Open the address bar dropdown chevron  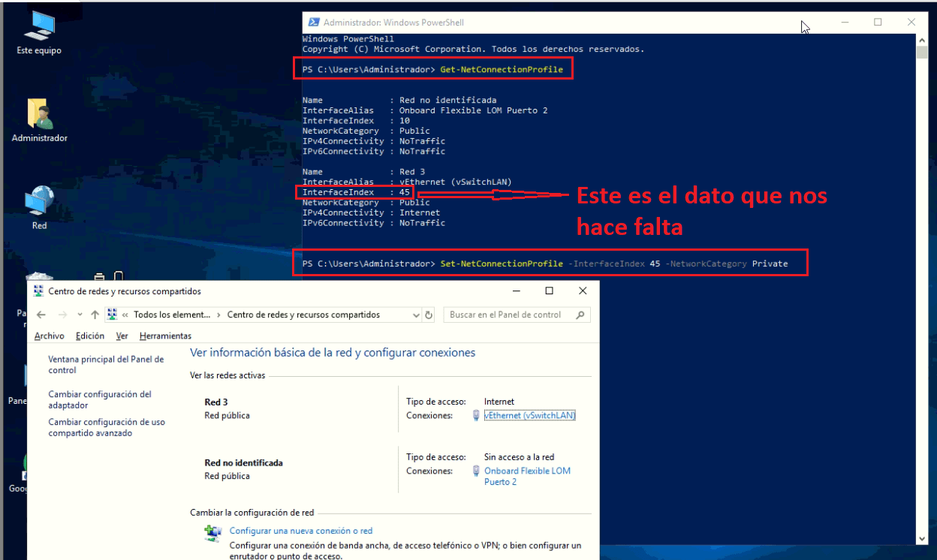pyautogui.click(x=414, y=315)
